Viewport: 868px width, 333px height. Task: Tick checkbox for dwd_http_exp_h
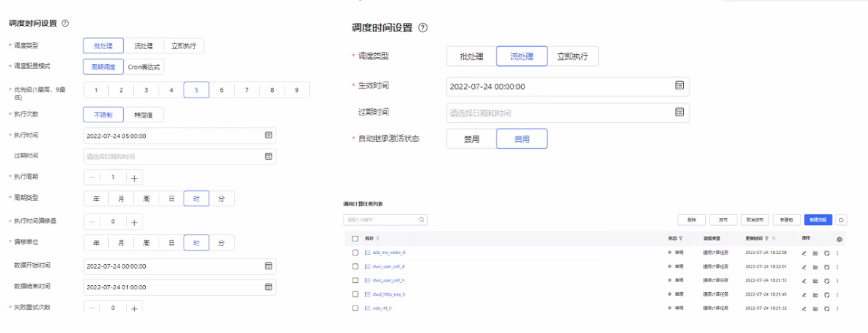pyautogui.click(x=355, y=294)
